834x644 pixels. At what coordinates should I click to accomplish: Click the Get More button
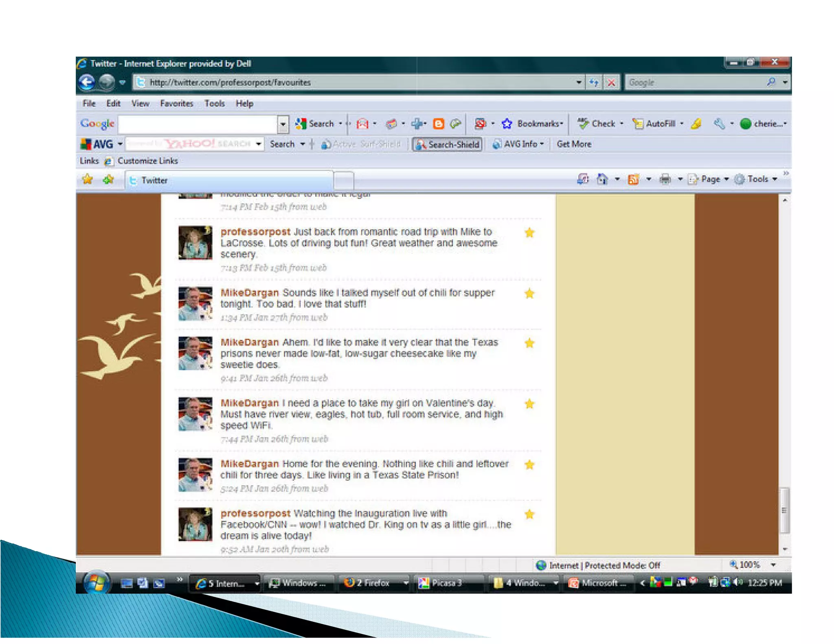tap(574, 144)
